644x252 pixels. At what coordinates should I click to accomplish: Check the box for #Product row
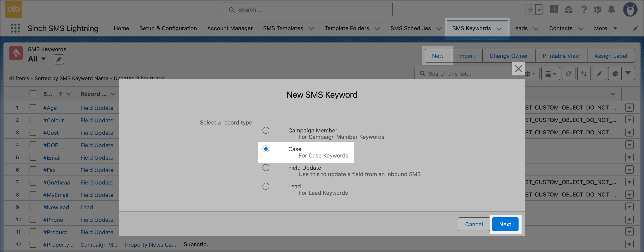(33, 232)
